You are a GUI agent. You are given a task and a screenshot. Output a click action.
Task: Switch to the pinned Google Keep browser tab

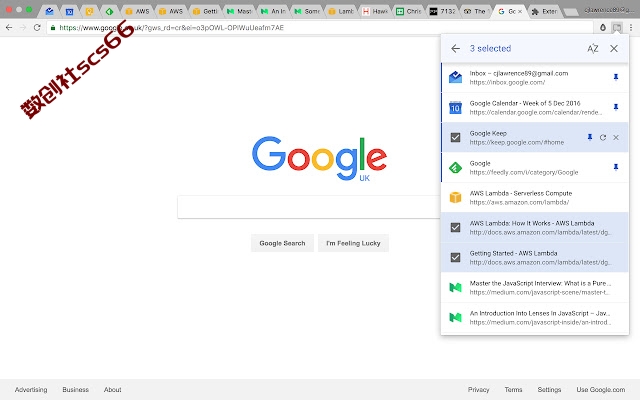click(x=89, y=11)
